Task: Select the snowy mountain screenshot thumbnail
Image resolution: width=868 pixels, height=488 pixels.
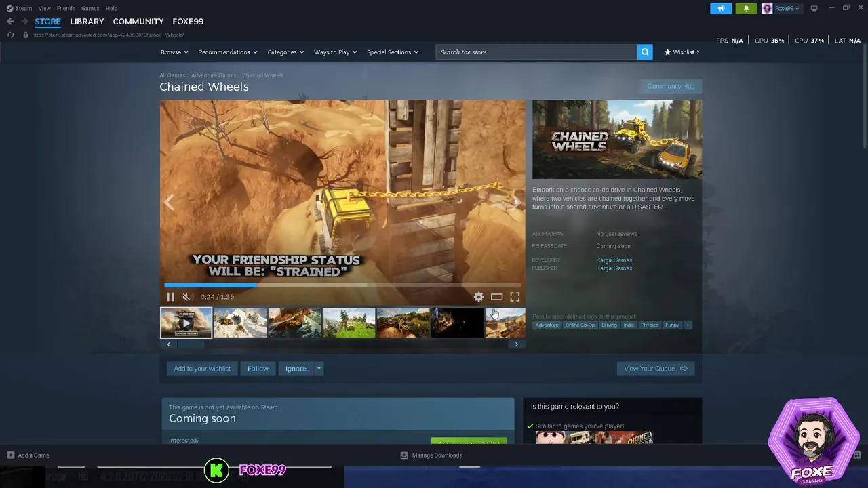Action: tap(240, 323)
